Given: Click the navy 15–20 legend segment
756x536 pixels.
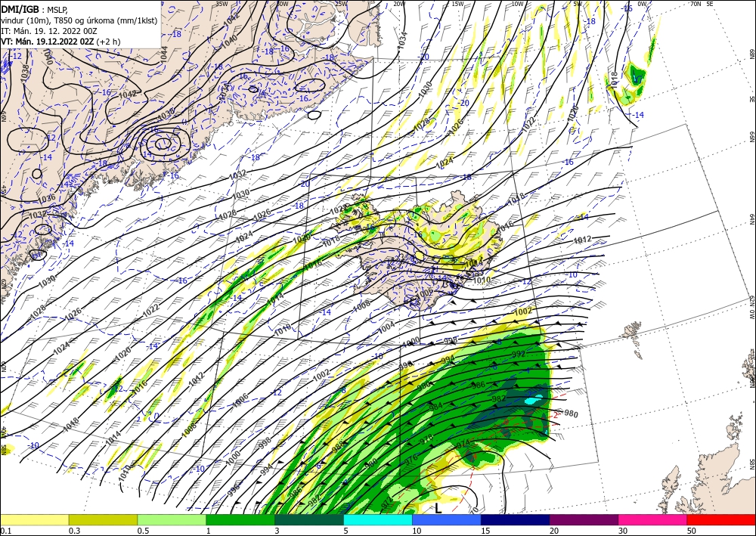Looking at the screenshot, I should [515, 519].
